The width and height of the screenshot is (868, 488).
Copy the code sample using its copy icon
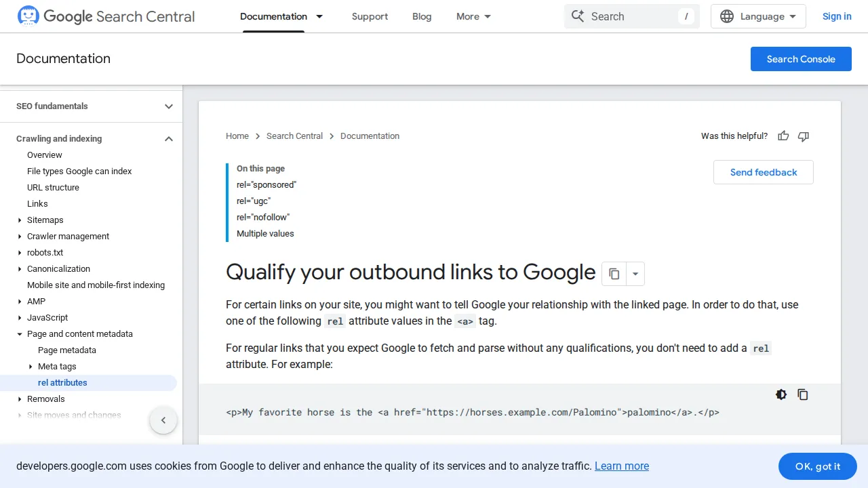tap(803, 394)
